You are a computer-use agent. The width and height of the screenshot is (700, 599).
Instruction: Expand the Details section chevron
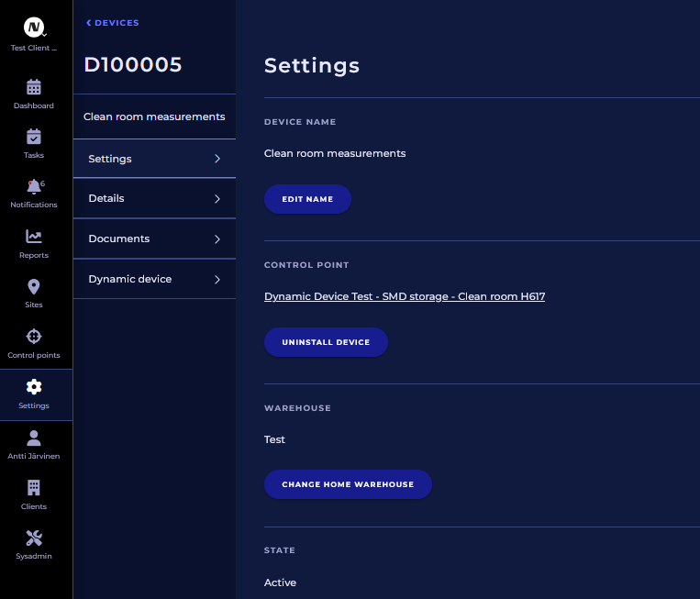click(217, 199)
